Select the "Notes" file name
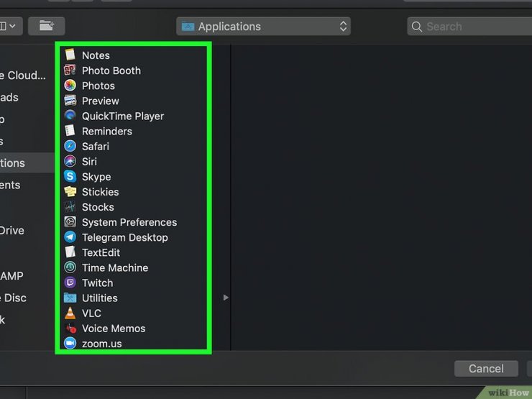The width and height of the screenshot is (532, 399). (x=96, y=55)
